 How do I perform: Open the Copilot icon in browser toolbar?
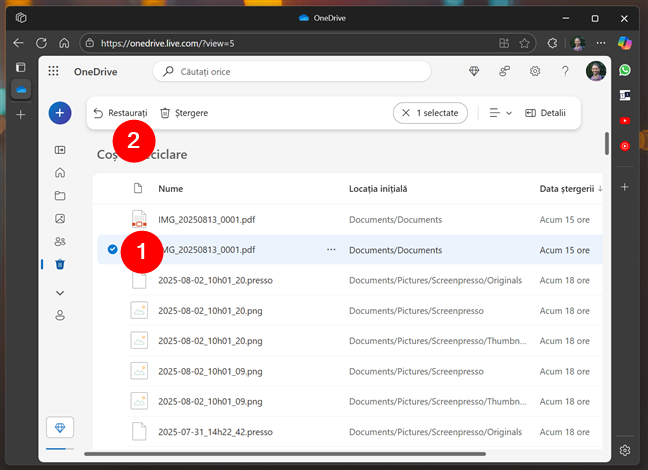tap(624, 43)
